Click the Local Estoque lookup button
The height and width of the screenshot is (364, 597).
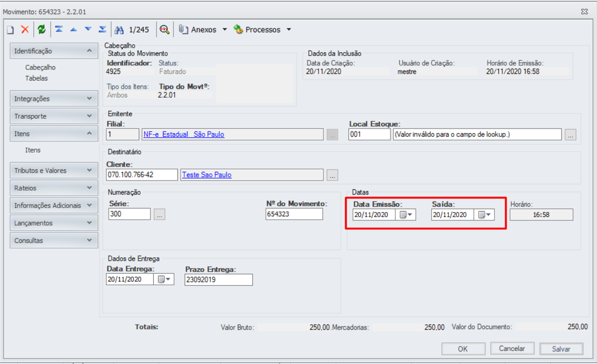[571, 135]
